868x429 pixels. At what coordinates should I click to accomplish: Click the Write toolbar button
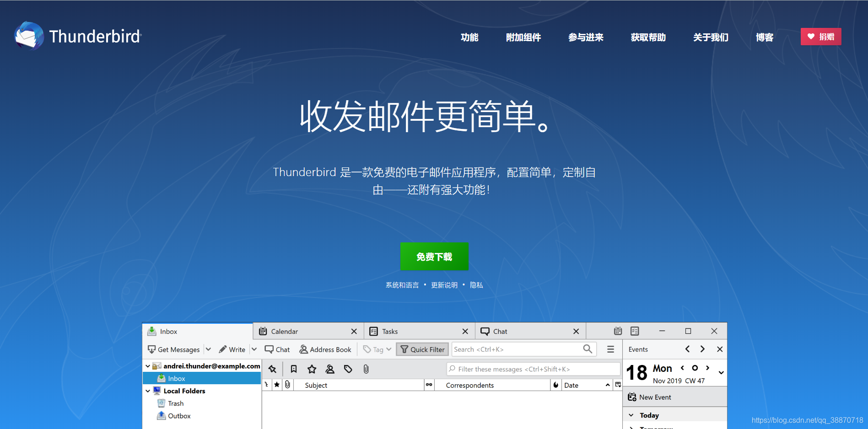(x=232, y=349)
